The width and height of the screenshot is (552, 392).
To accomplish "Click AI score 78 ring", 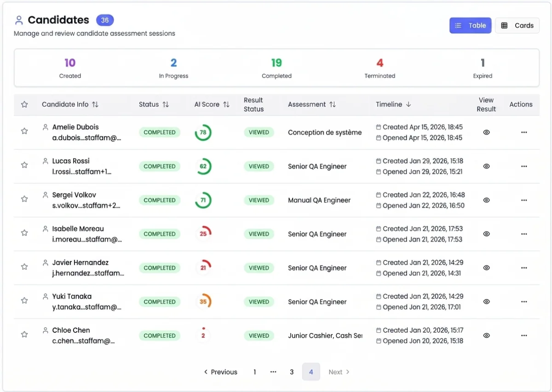I will click(x=203, y=132).
